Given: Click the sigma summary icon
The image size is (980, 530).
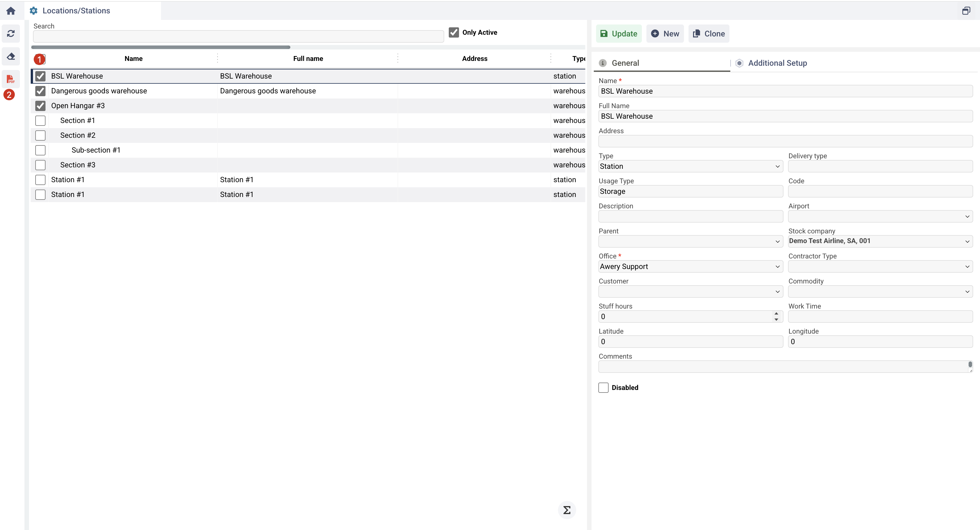Looking at the screenshot, I should point(567,510).
